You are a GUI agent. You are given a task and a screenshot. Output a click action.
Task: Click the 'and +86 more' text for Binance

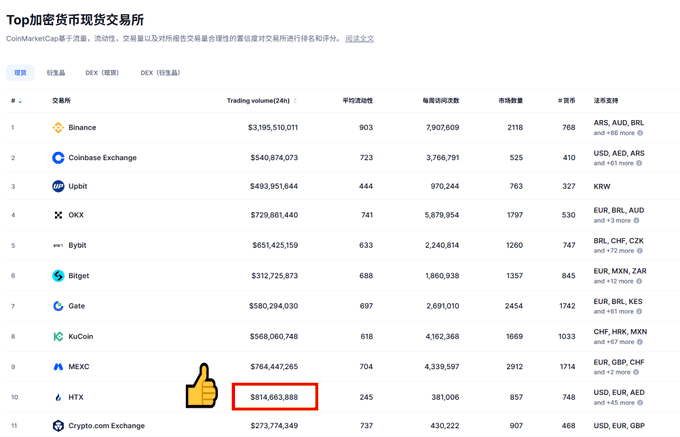coord(614,133)
